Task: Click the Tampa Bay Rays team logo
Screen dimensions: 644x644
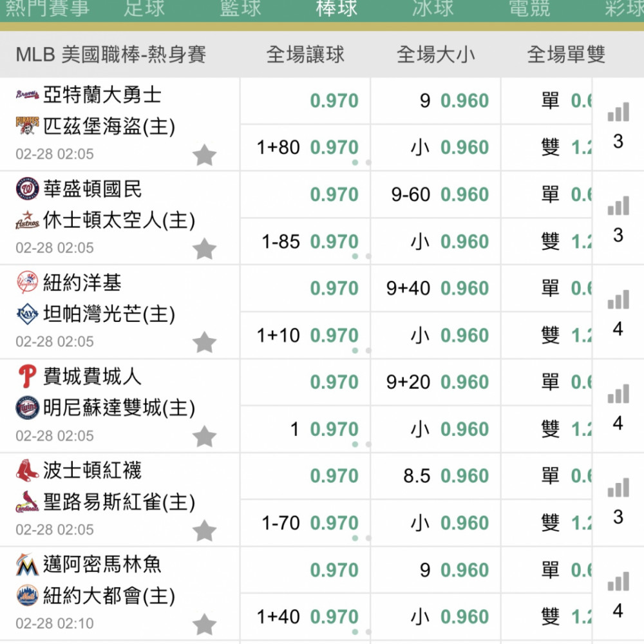Action: [x=28, y=314]
